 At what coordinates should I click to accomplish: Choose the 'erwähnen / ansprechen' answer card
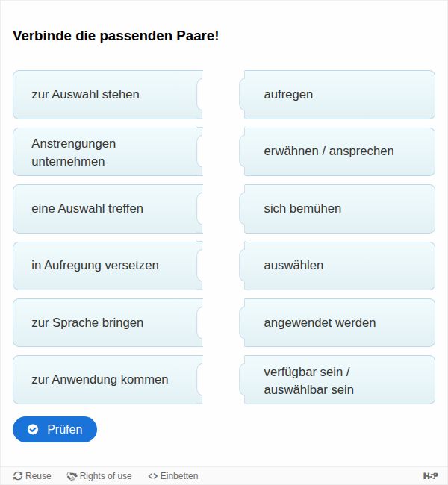coord(339,151)
